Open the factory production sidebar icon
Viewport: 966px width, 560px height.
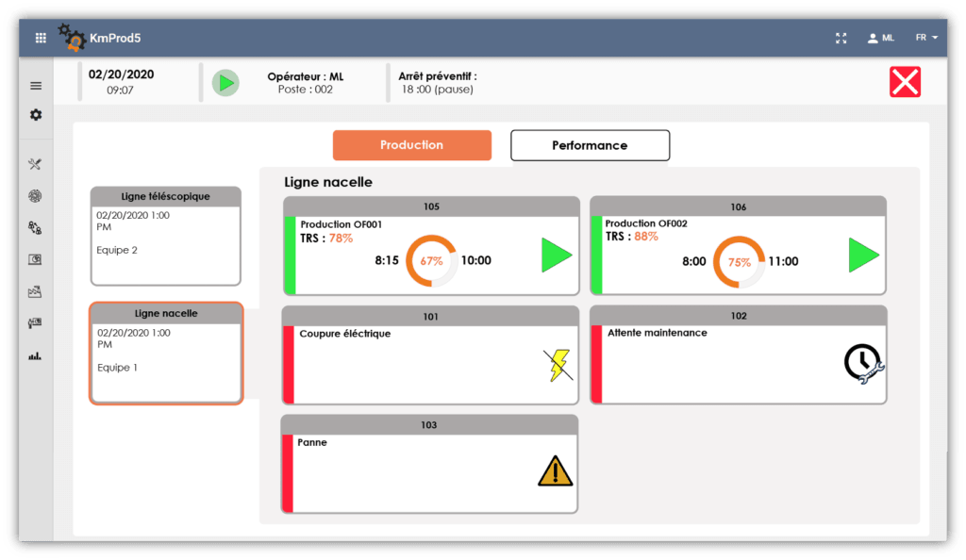[x=35, y=291]
